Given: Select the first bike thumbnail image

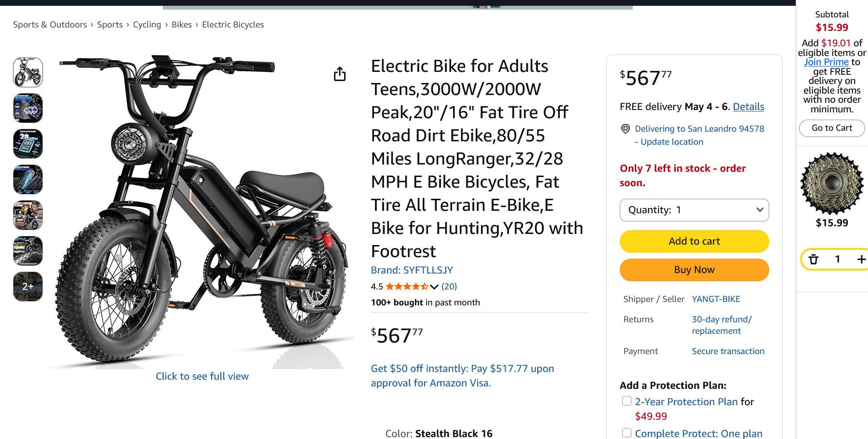Looking at the screenshot, I should point(28,72).
